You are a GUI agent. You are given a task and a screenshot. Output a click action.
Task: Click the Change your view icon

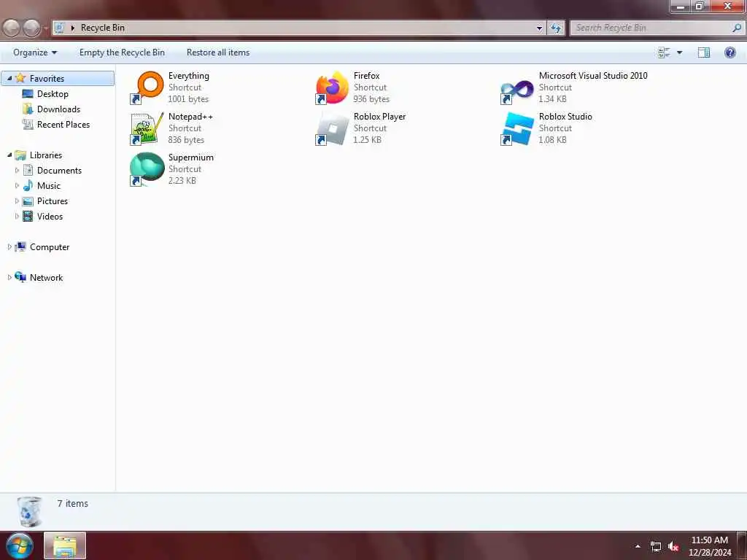pos(664,52)
